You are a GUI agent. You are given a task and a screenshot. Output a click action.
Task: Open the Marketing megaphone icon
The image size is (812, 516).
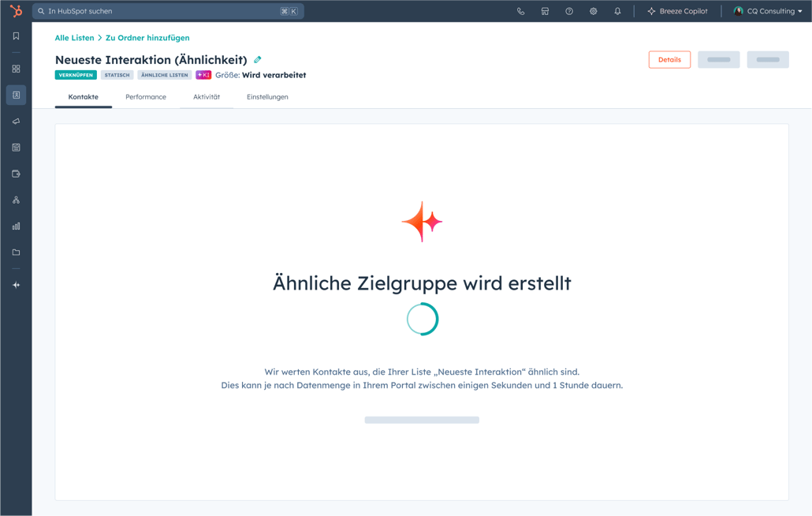pos(16,121)
